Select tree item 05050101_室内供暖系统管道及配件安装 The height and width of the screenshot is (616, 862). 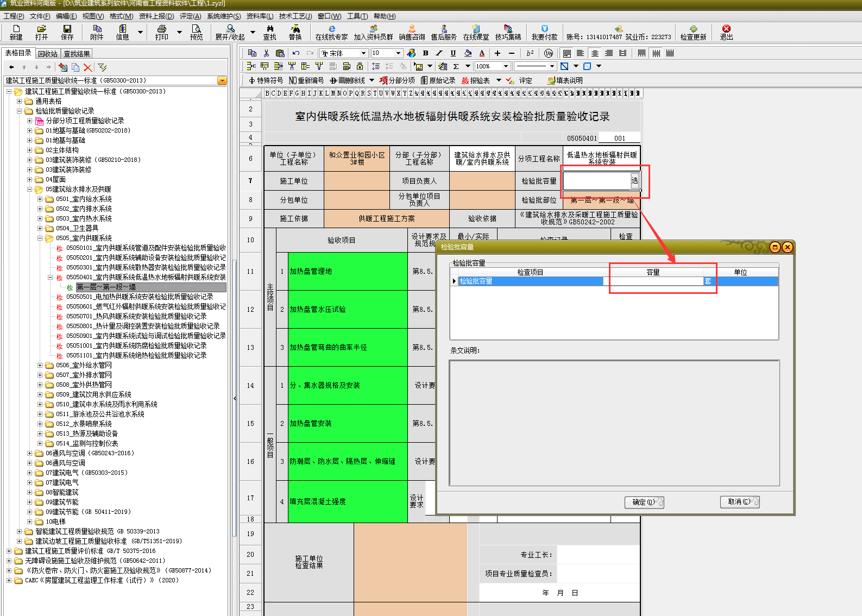coord(146,248)
